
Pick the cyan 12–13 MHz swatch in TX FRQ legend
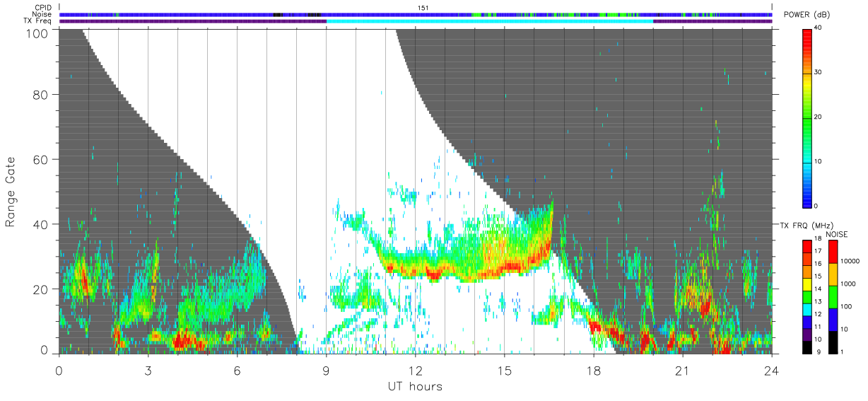pos(807,310)
